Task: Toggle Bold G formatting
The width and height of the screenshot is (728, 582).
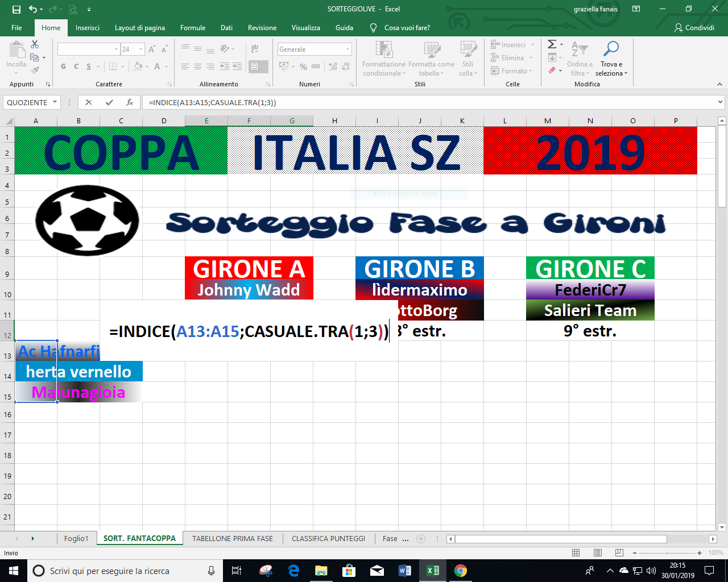Action: pos(63,66)
